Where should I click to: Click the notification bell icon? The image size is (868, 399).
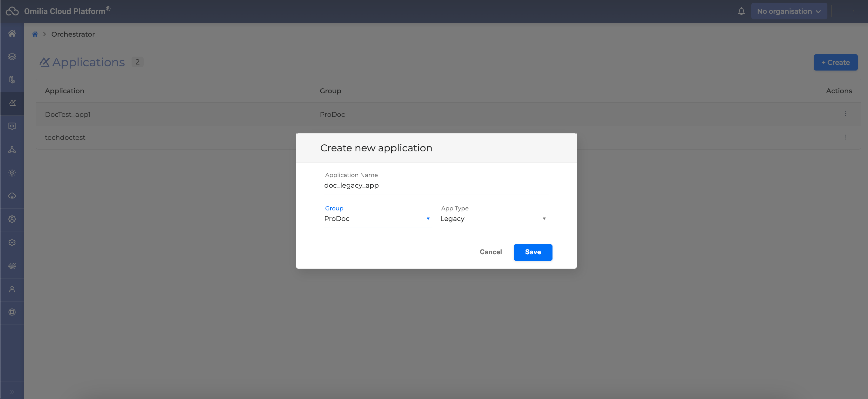pyautogui.click(x=741, y=12)
